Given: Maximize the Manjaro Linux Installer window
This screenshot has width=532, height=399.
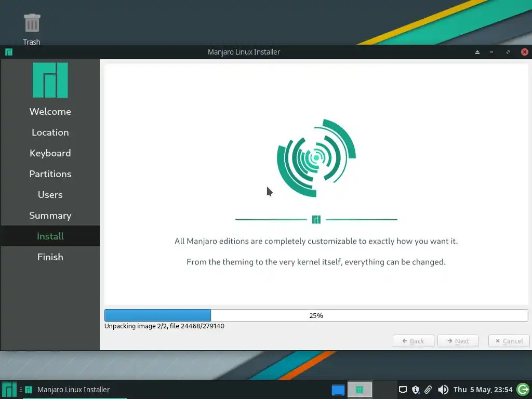Looking at the screenshot, I should (x=508, y=52).
